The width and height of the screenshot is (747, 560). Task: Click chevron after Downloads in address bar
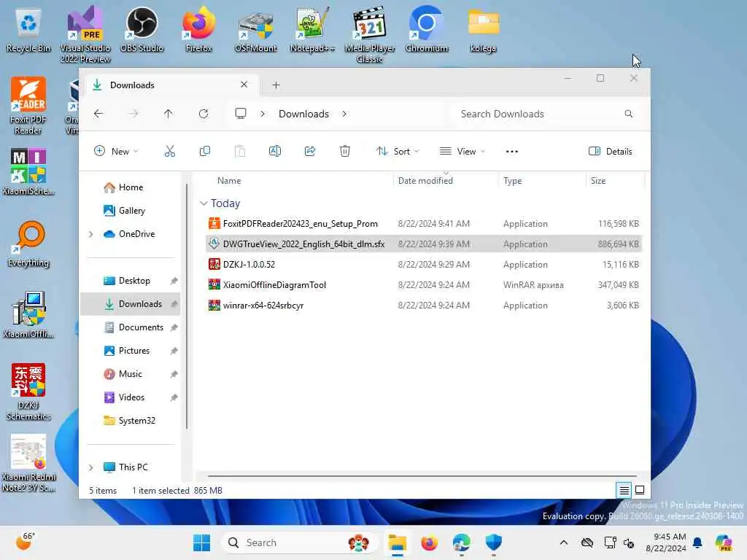[x=344, y=114]
